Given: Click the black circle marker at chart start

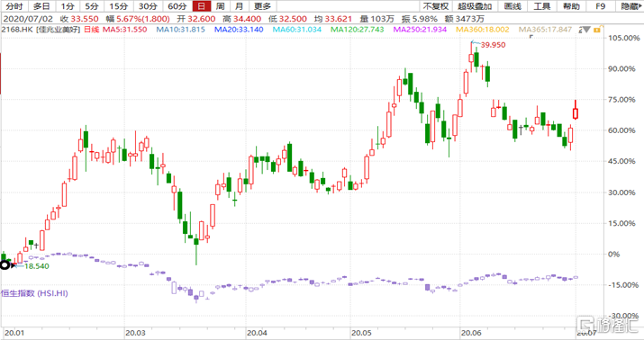Looking at the screenshot, I should pyautogui.click(x=5, y=265).
